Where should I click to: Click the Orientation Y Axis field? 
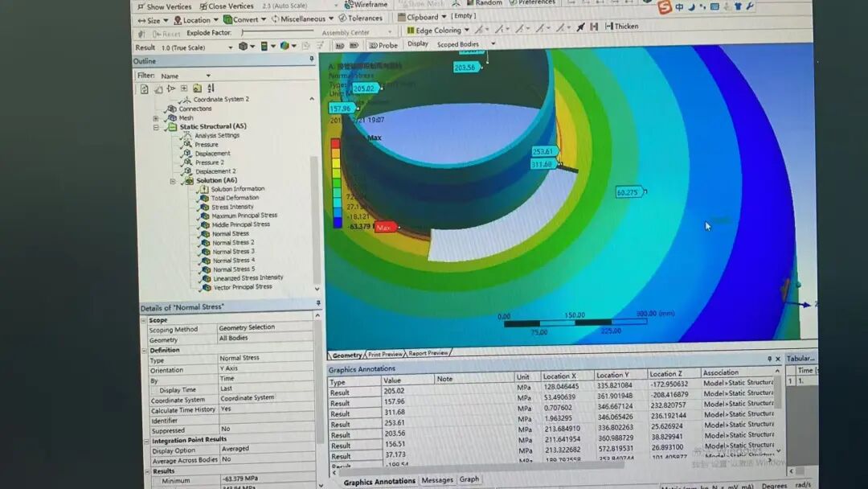(x=264, y=368)
